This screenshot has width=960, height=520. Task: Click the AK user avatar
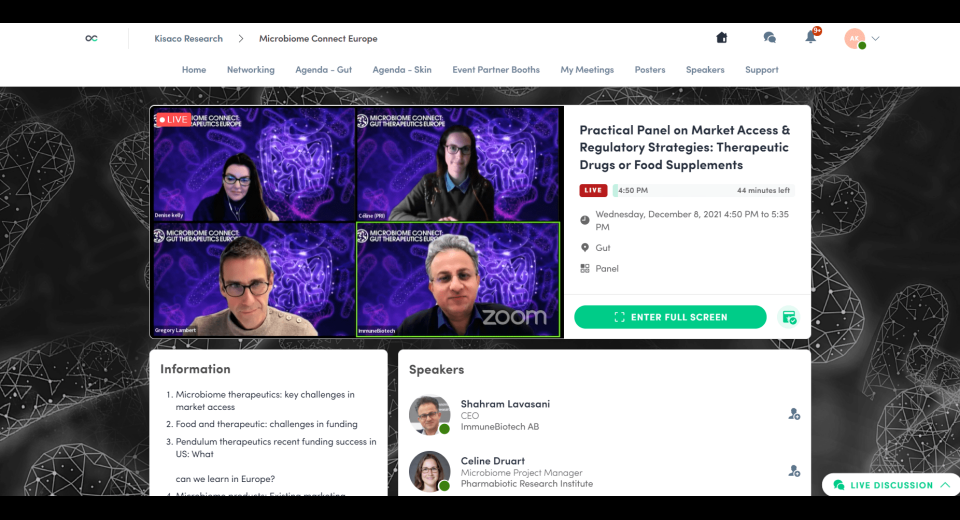853,38
